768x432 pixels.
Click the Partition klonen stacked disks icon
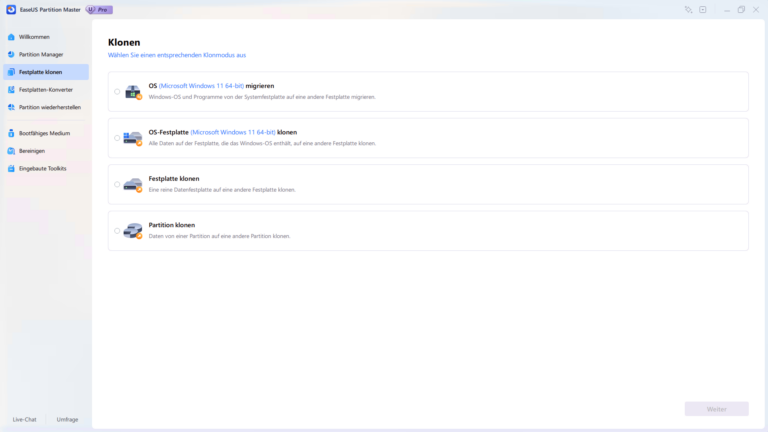coord(133,231)
